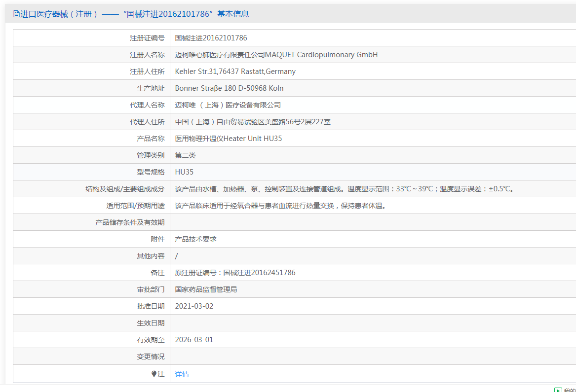Click the document icon beside the page title
Image resolution: width=576 pixels, height=392 pixels.
[16, 14]
